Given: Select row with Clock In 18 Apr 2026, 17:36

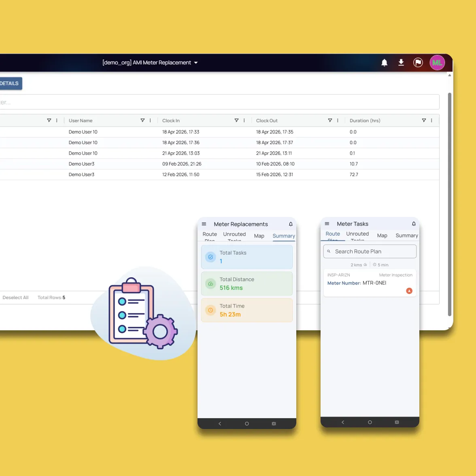Looking at the screenshot, I should coord(219,142).
